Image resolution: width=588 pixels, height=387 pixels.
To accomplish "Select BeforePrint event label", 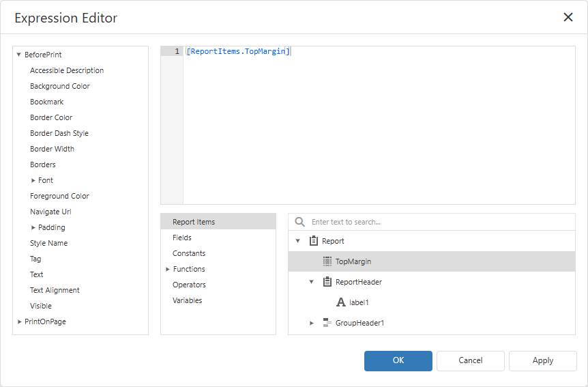I will 43,55.
